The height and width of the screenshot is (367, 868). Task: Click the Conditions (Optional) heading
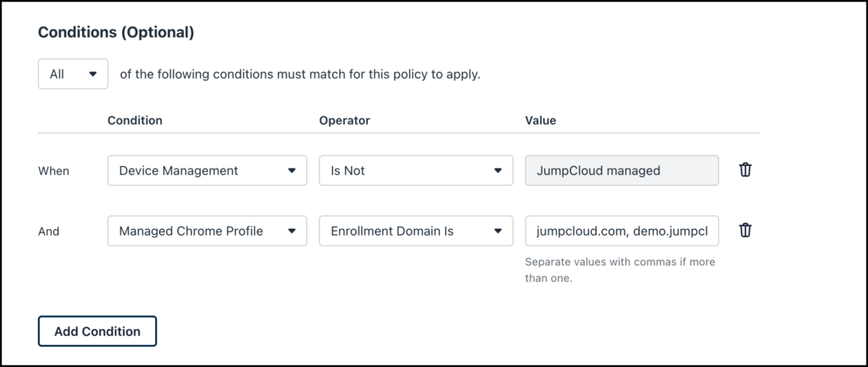pyautogui.click(x=116, y=33)
